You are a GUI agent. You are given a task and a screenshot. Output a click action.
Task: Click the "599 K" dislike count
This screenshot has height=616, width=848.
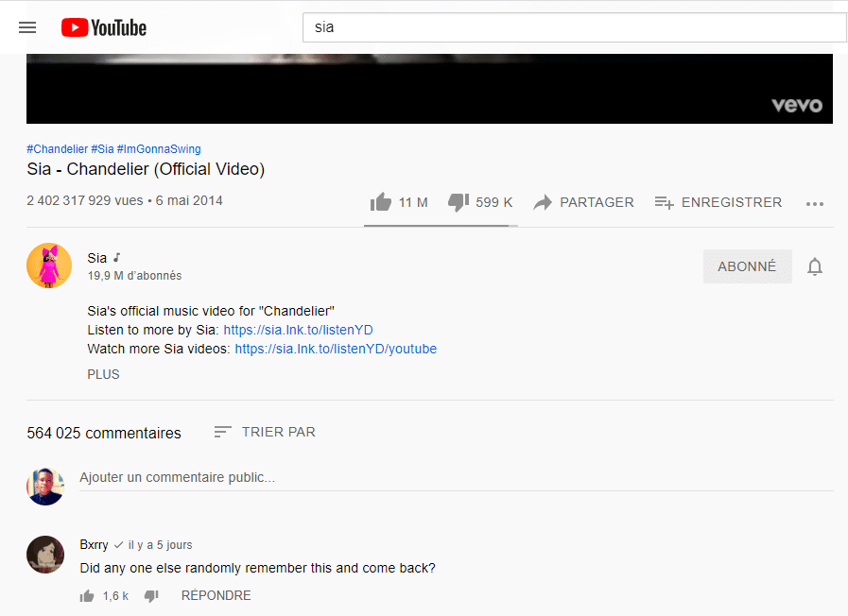pos(493,202)
